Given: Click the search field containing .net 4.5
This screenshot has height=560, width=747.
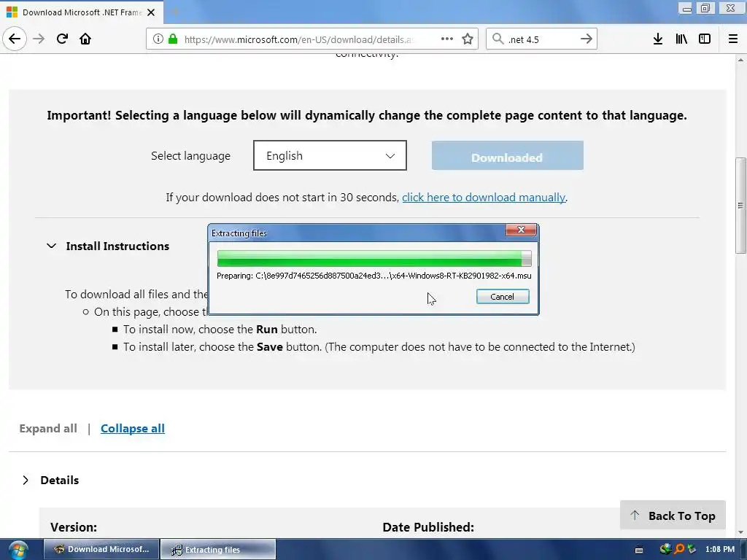Looking at the screenshot, I should click(541, 39).
